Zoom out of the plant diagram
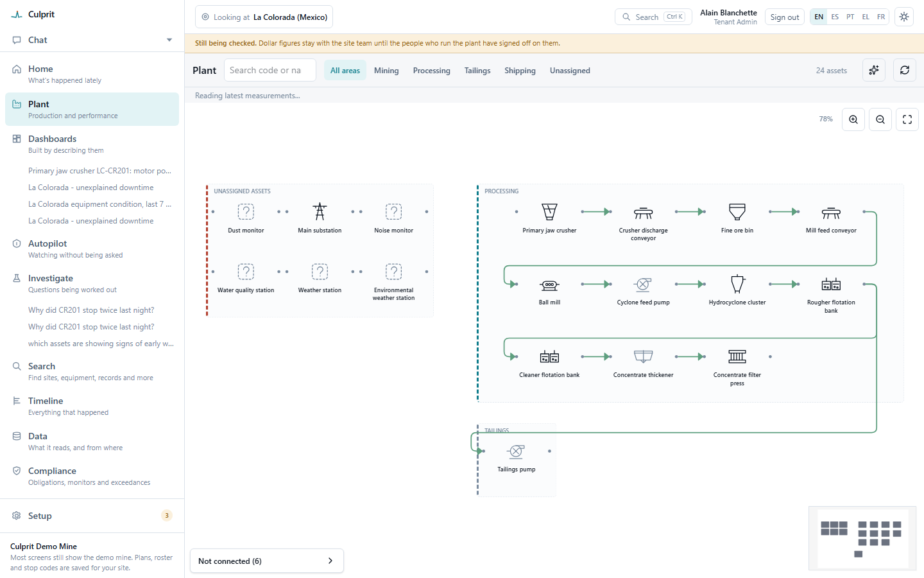 click(880, 119)
